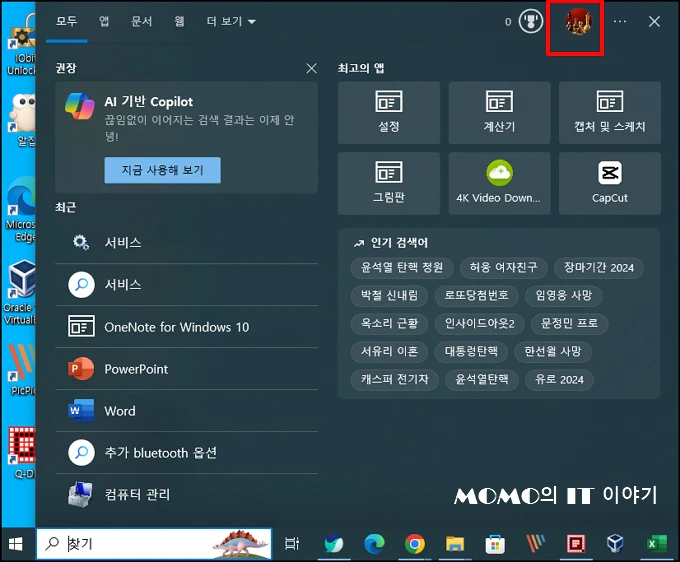Expand the 더 보기 dropdown
680x562 pixels.
click(231, 21)
